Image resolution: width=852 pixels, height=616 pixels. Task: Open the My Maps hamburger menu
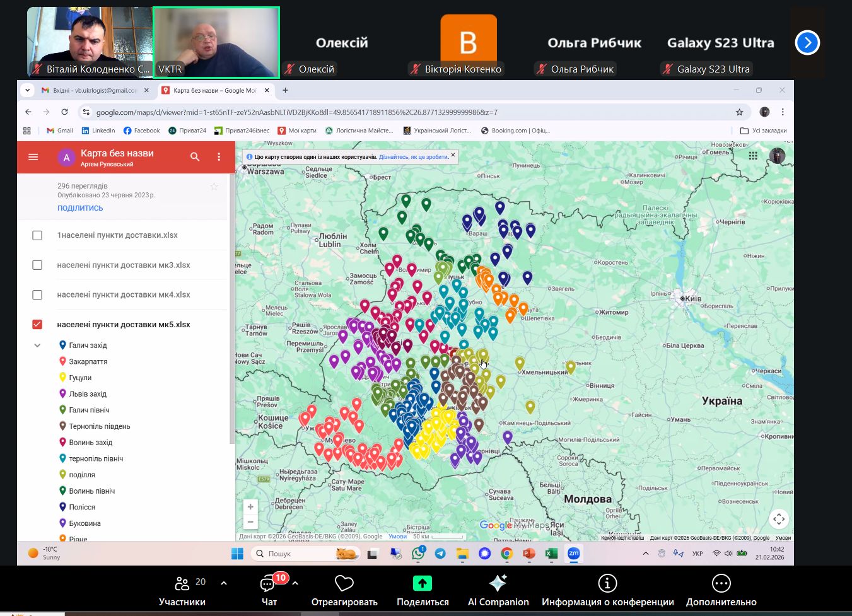click(33, 157)
